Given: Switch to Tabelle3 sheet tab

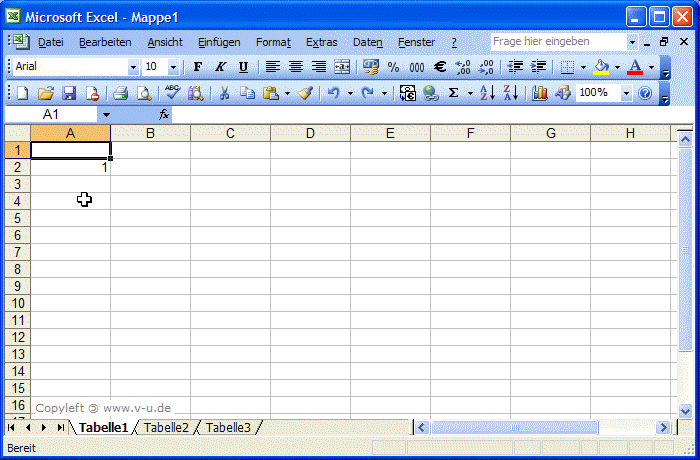Looking at the screenshot, I should pos(228,427).
